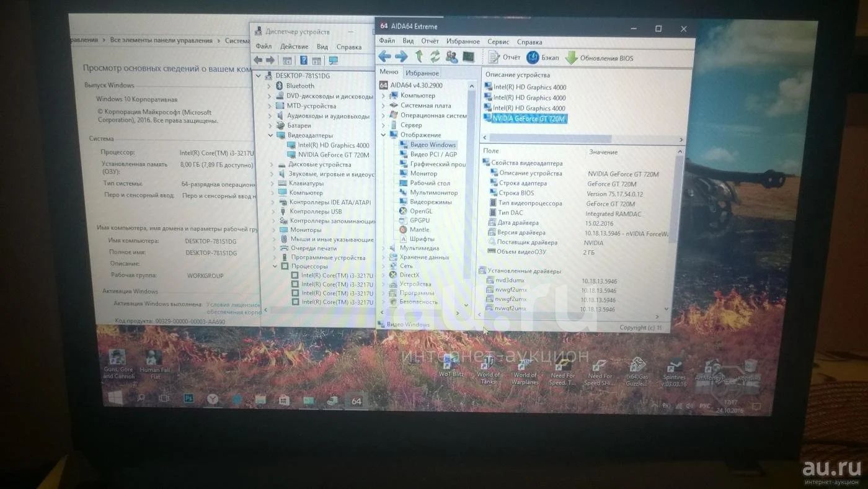Viewport: 868px width, 489px height.
Task: Collapse Процессоры in Device Manager
Action: tap(276, 266)
